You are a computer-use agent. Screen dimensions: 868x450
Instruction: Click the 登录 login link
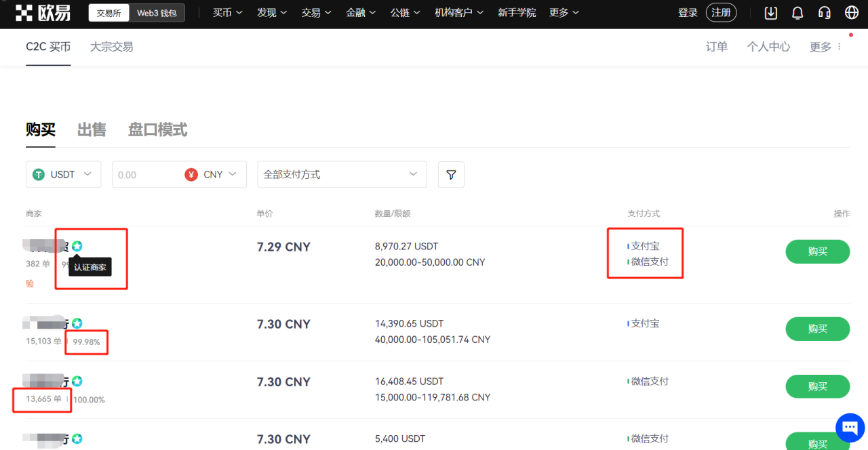click(x=688, y=13)
